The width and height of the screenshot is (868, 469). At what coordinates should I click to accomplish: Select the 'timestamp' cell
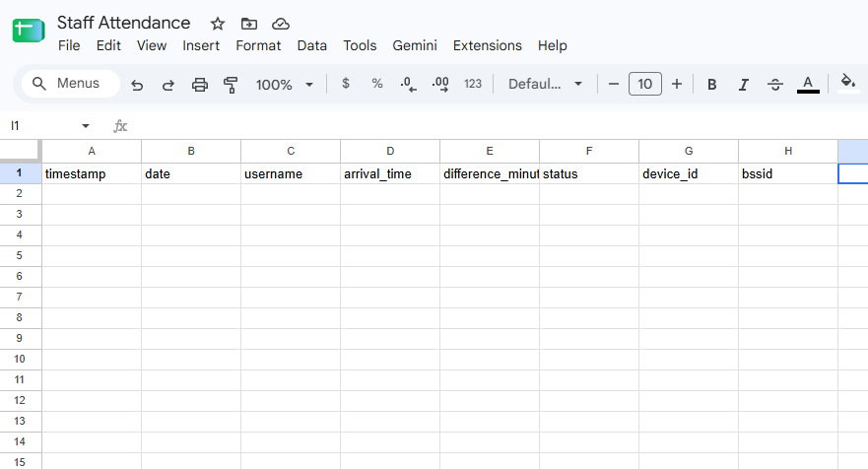(x=92, y=173)
